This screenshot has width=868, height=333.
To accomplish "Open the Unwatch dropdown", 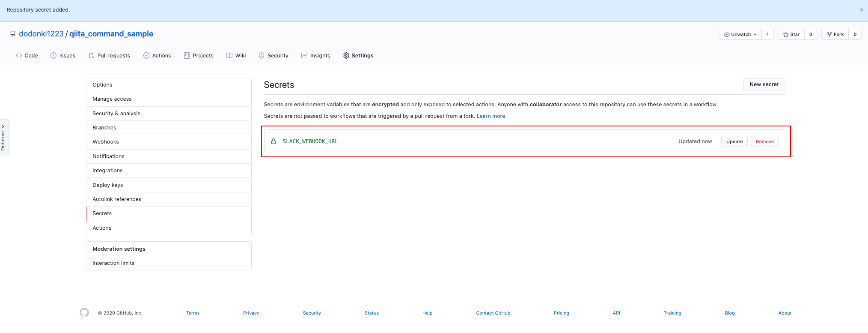I will [740, 34].
